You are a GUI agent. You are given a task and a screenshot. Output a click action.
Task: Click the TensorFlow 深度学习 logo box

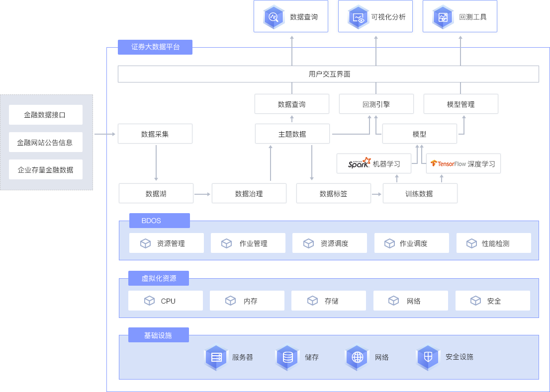coord(463,163)
